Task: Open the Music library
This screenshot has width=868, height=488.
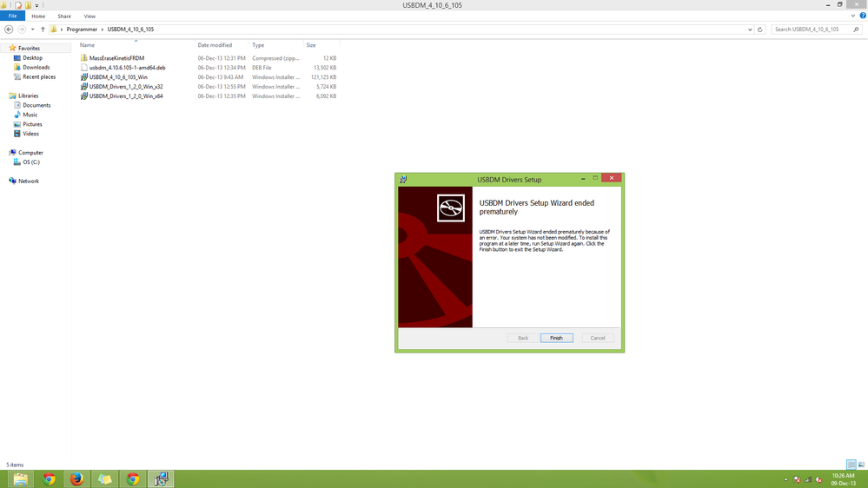Action: 30,115
